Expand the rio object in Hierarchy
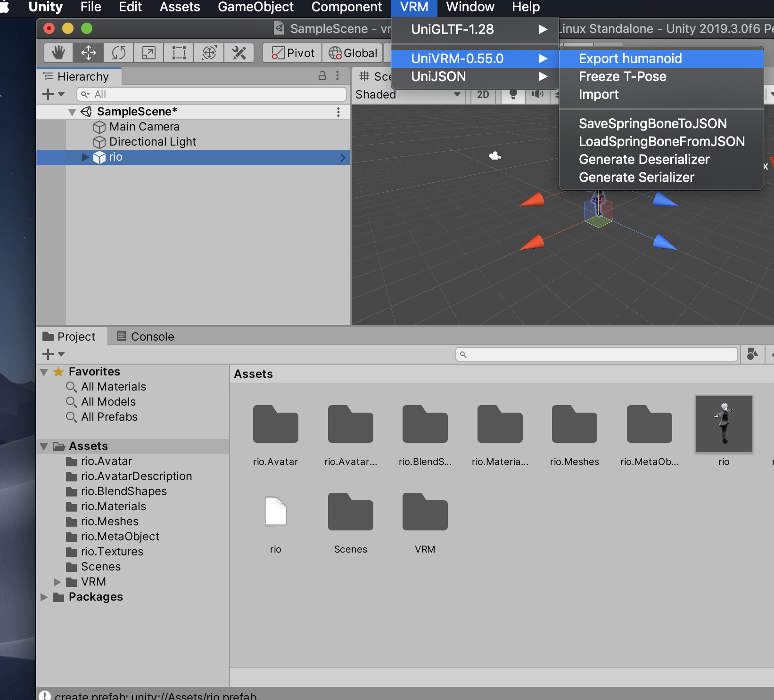This screenshot has height=700, width=774. click(85, 157)
